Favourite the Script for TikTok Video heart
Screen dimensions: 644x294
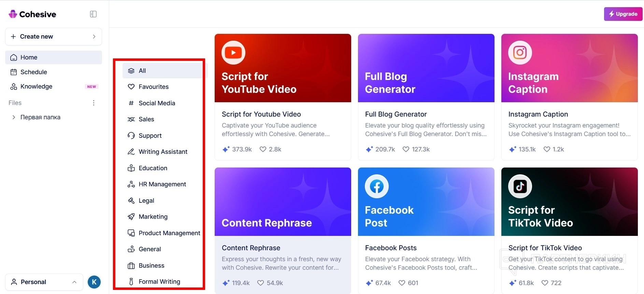545,283
